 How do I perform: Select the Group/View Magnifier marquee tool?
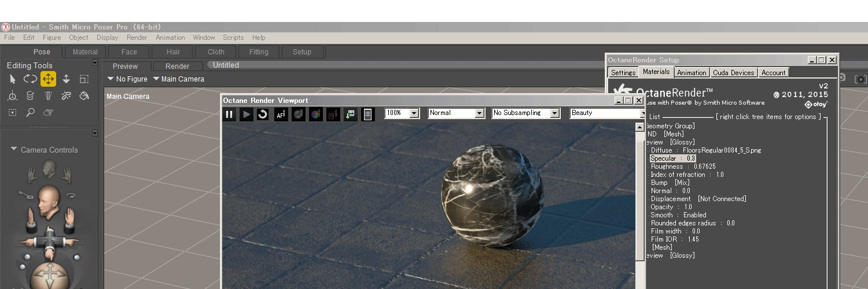click(13, 113)
